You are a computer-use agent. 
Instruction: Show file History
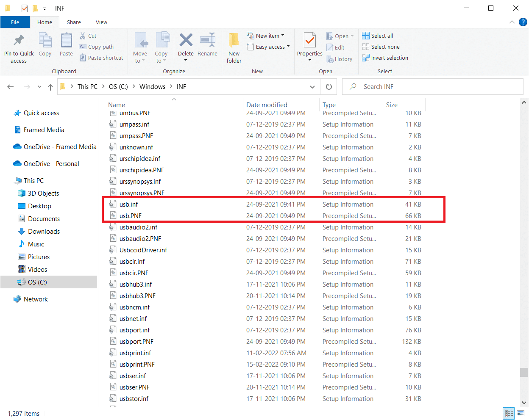point(340,59)
